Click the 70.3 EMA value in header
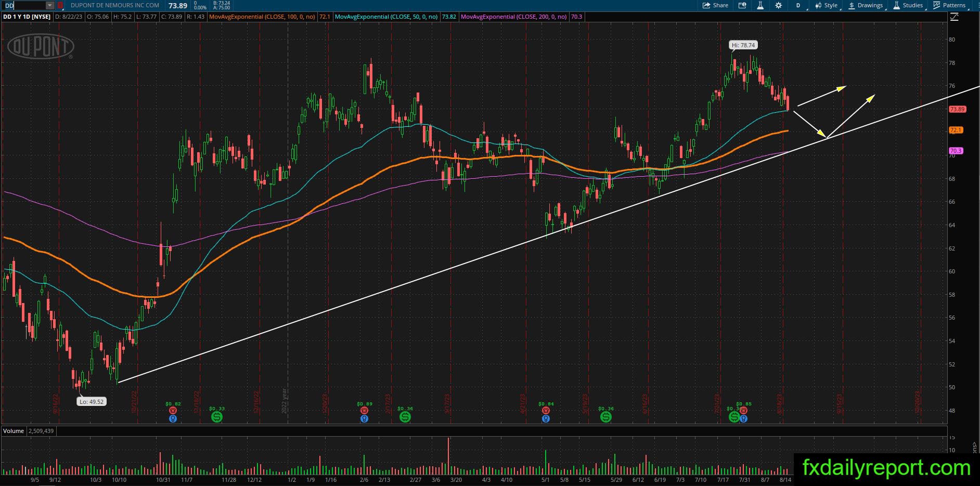 576,17
